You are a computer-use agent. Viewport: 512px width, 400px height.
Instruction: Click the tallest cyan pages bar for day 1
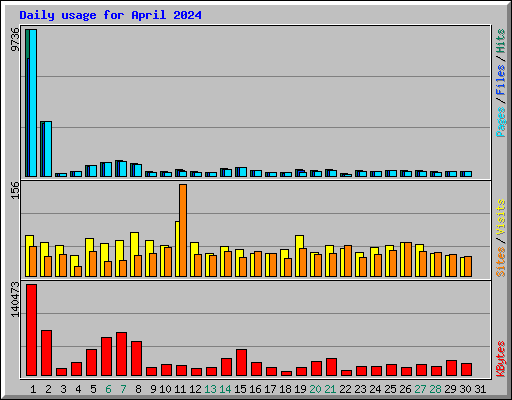pos(33,103)
